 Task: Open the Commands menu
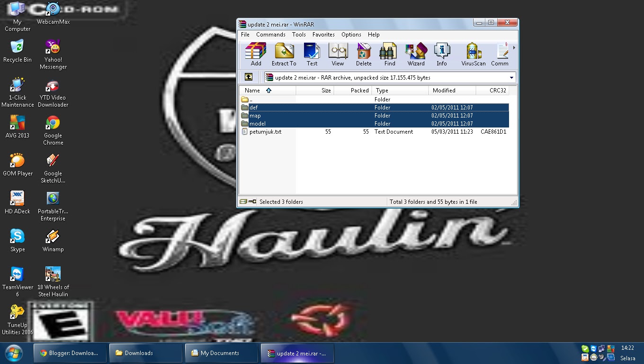271,35
